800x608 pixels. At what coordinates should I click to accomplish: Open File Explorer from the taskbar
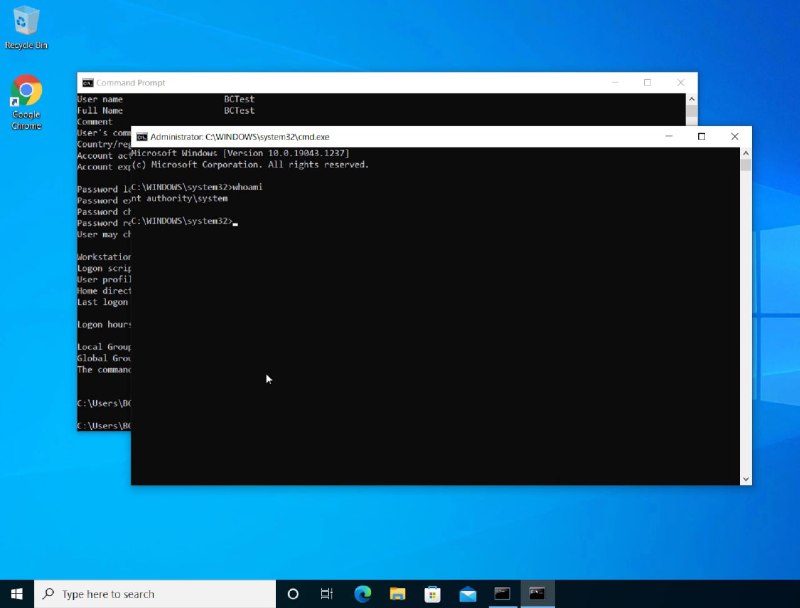point(397,593)
